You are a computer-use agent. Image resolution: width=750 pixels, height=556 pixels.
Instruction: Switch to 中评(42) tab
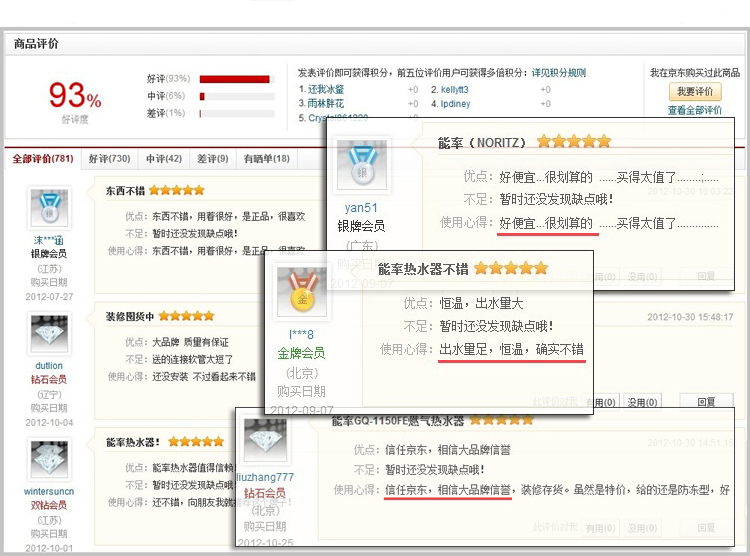[x=164, y=158]
